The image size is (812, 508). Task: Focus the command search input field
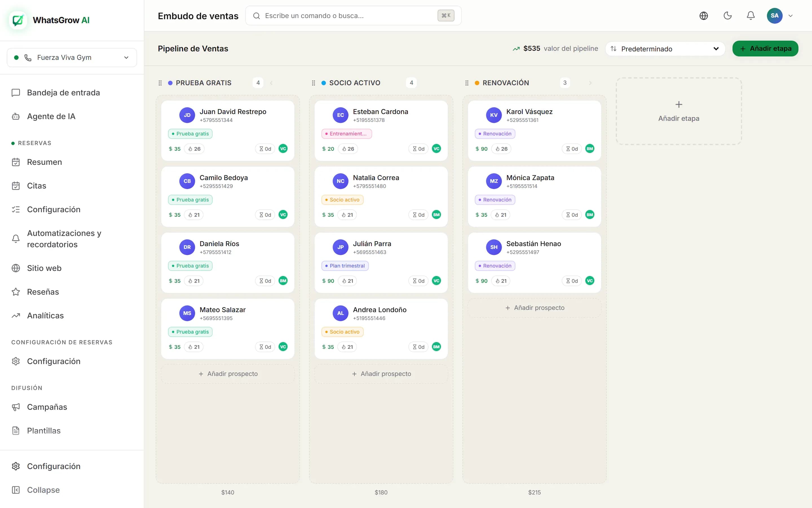point(353,16)
